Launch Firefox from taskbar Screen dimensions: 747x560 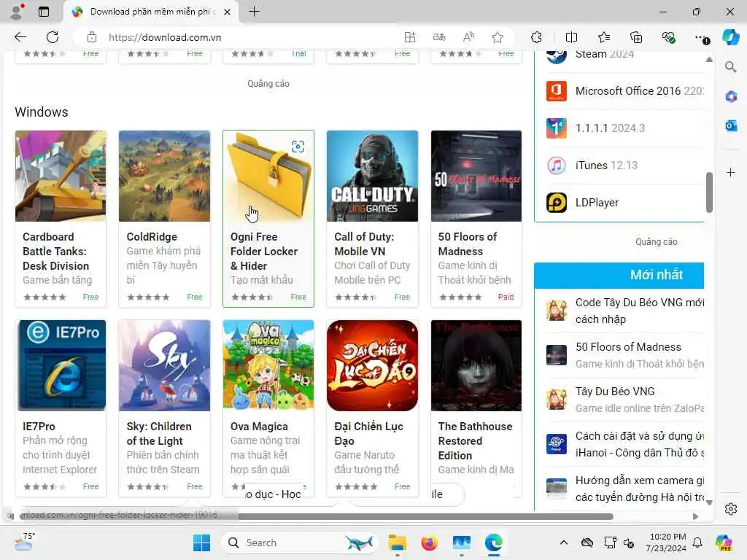click(x=429, y=542)
